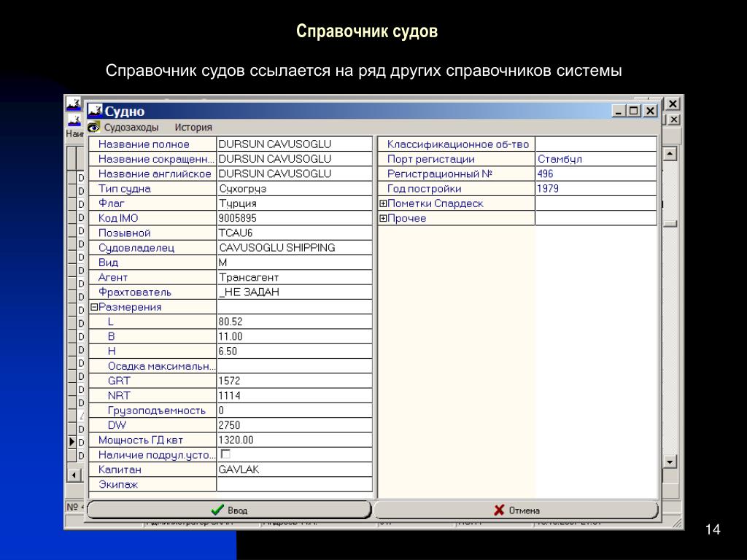Click the DW value 2750
747x560 pixels.
click(x=295, y=425)
